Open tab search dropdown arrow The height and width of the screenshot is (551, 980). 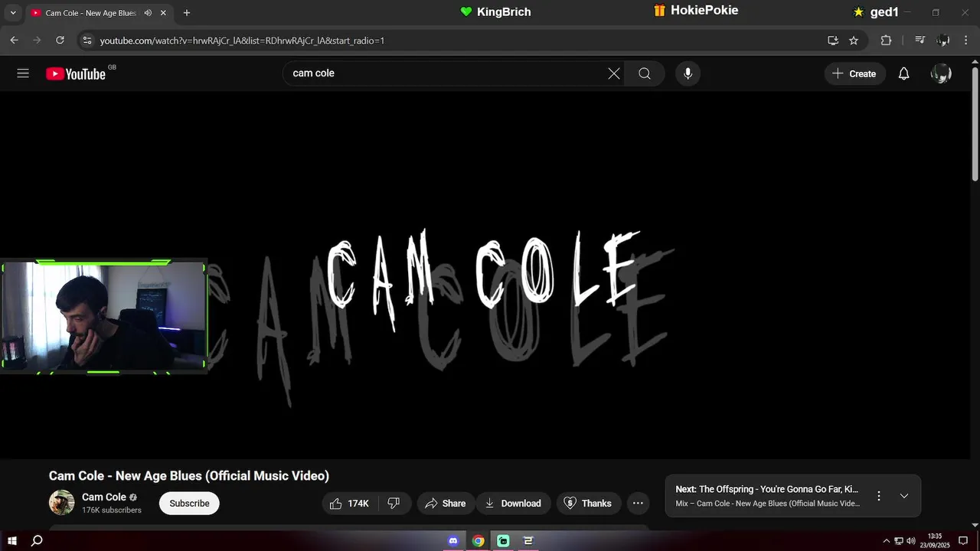12,12
